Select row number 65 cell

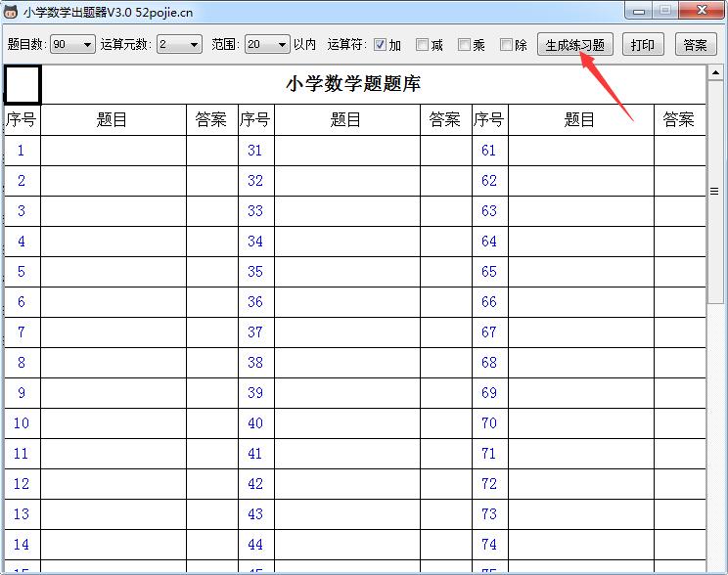click(490, 272)
